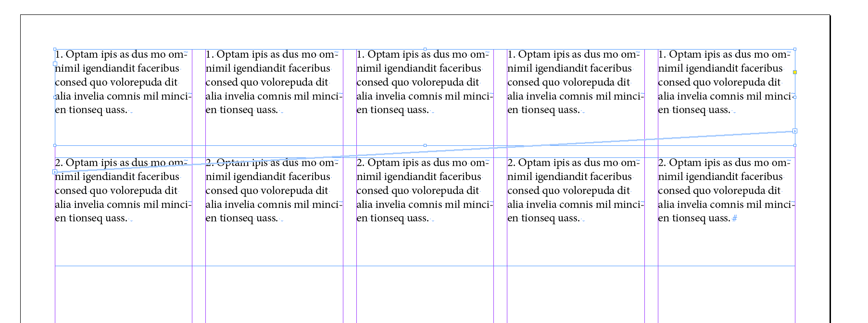Click paragraph 2 text in the fourth column
Screen dimensions: 868x323
pyautogui.click(x=576, y=191)
